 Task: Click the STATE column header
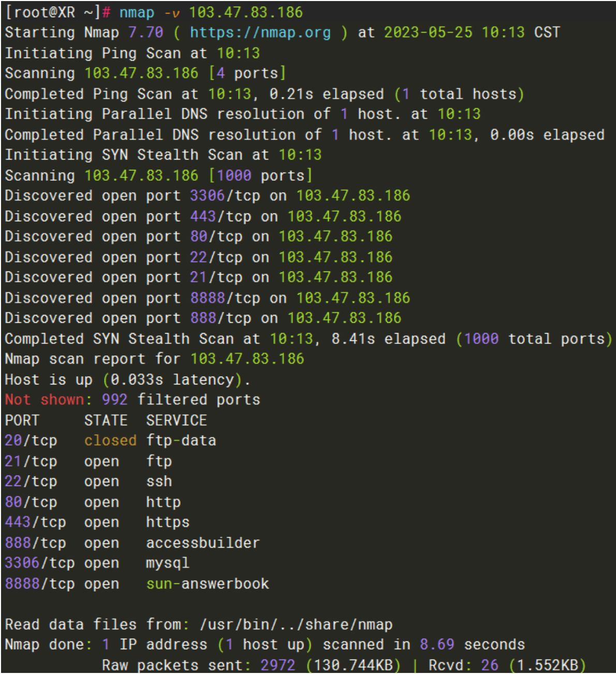tap(106, 420)
